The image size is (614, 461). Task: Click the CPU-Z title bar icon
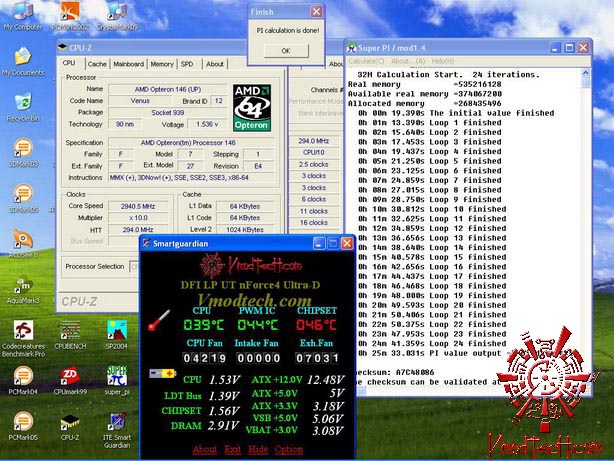[63, 47]
